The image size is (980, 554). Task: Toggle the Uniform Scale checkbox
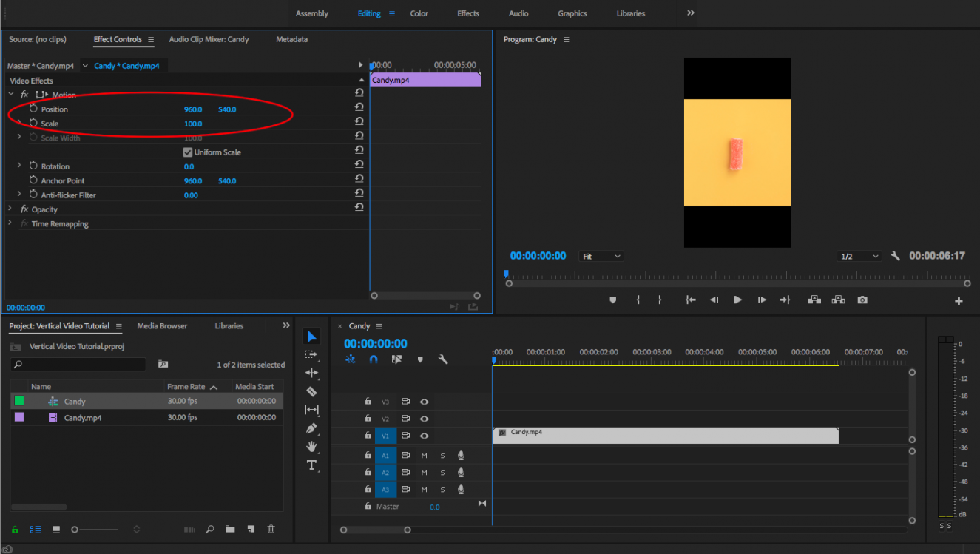click(x=188, y=152)
